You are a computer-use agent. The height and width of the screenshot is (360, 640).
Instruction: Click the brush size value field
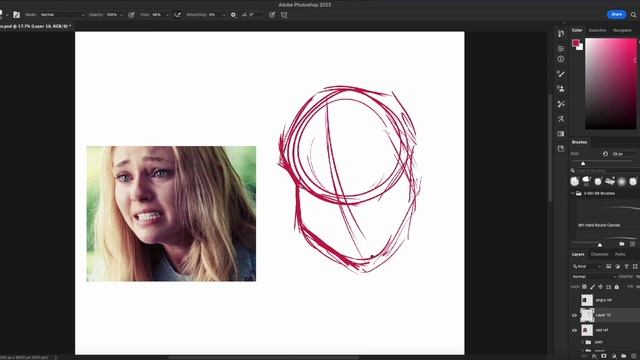[x=623, y=154]
